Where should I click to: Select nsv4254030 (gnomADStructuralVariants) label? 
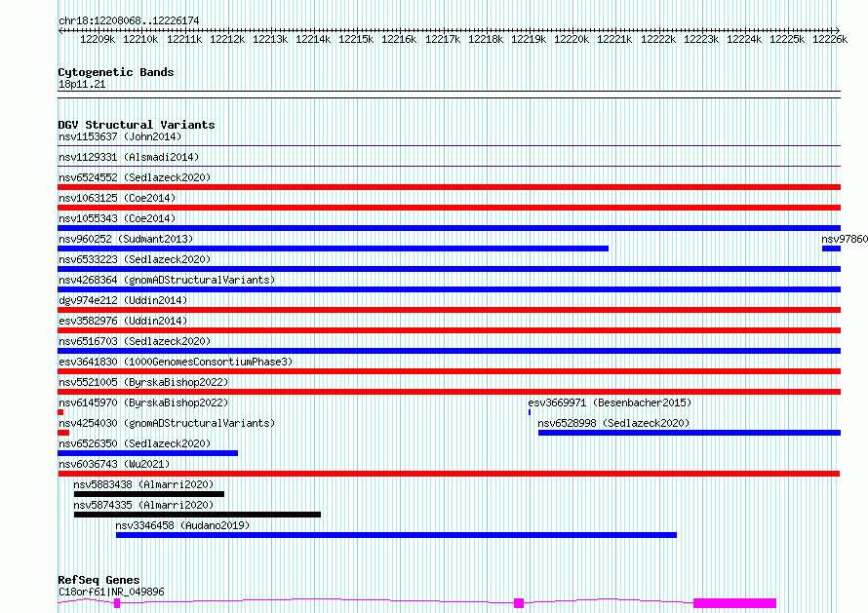[x=167, y=423]
